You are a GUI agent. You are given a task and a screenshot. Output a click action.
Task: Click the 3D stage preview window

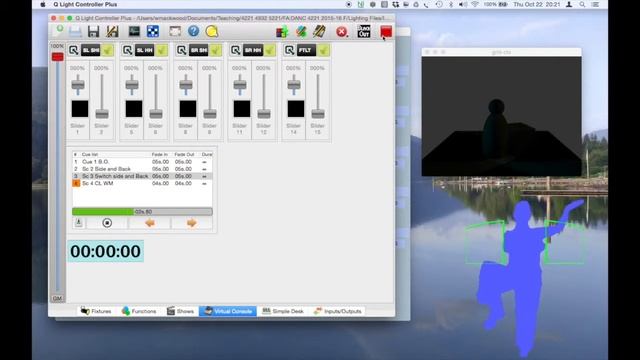click(x=501, y=116)
